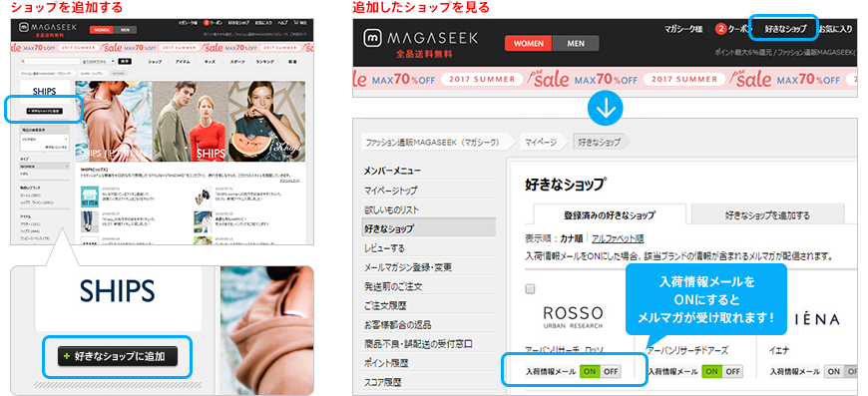Viewport: 868px width, 396px height.
Task: Click the red coupon badge '2' in the large header
Action: tap(720, 29)
